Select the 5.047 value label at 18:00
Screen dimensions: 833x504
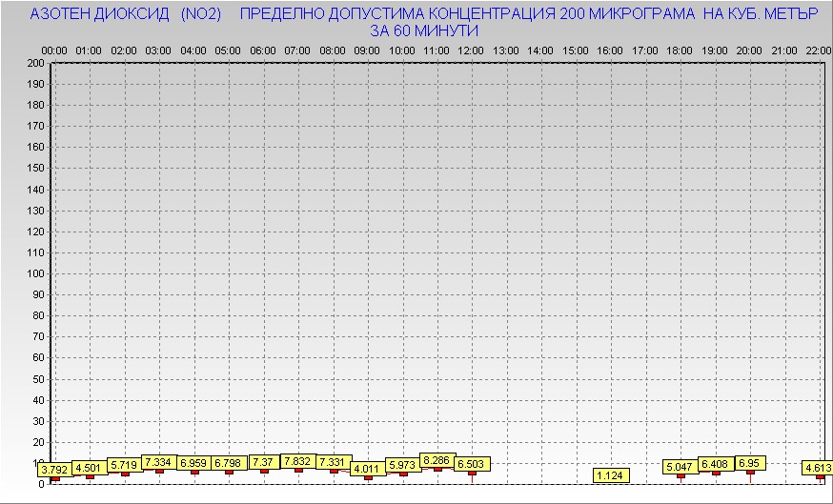[681, 467]
